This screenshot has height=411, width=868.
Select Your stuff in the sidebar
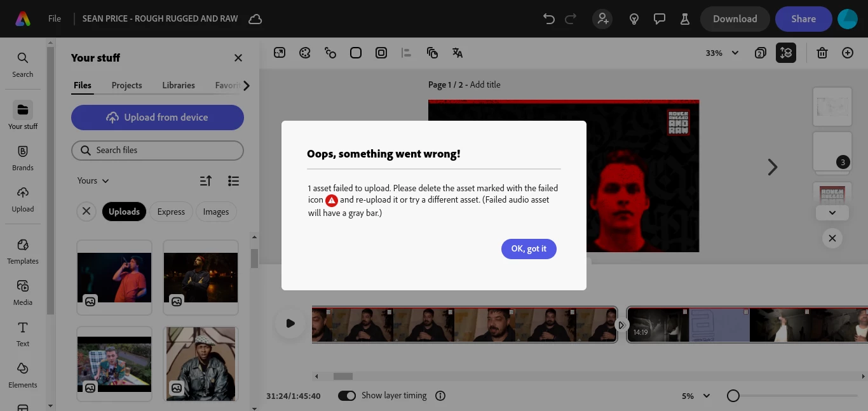23,116
